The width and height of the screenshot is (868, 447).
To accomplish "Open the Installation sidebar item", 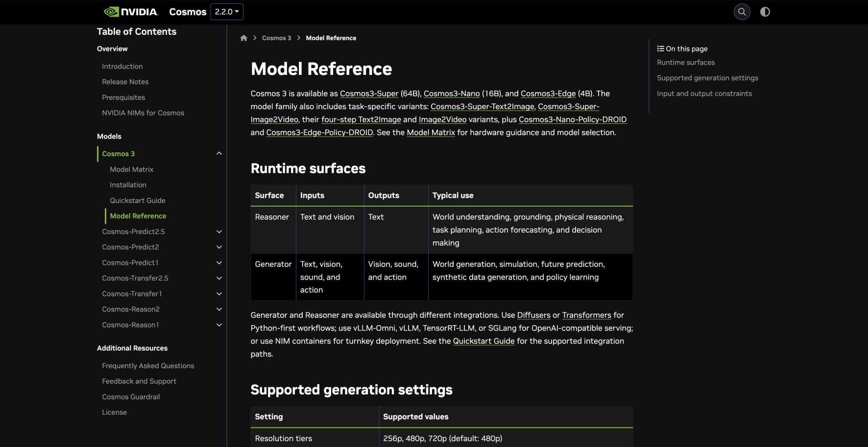I will point(128,185).
